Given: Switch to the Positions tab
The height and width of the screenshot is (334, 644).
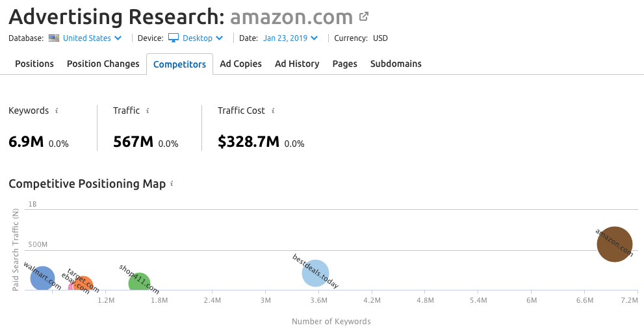Looking at the screenshot, I should click(34, 64).
